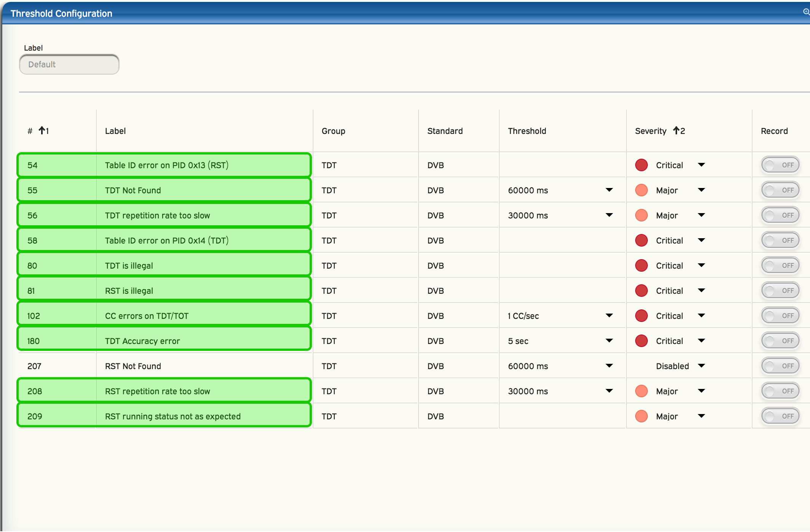Click Major dot for RST running status row

(x=641, y=416)
